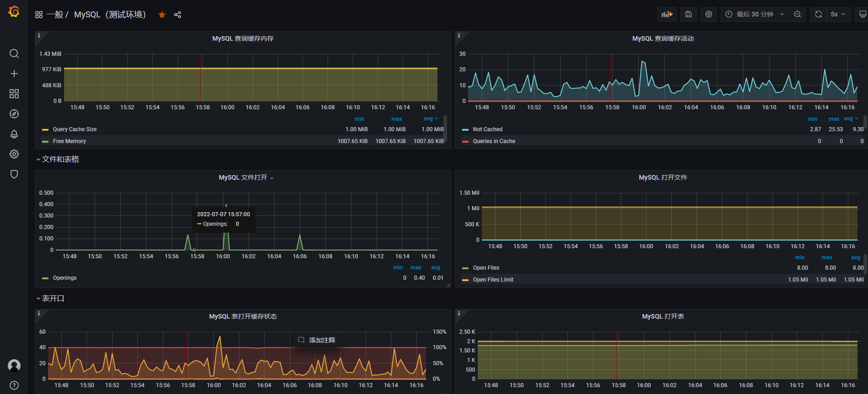
Task: Save the dashboard using disk icon
Action: (689, 14)
